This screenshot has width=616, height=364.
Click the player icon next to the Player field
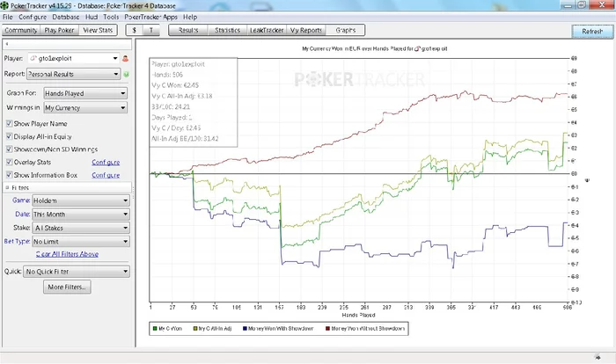click(x=125, y=59)
